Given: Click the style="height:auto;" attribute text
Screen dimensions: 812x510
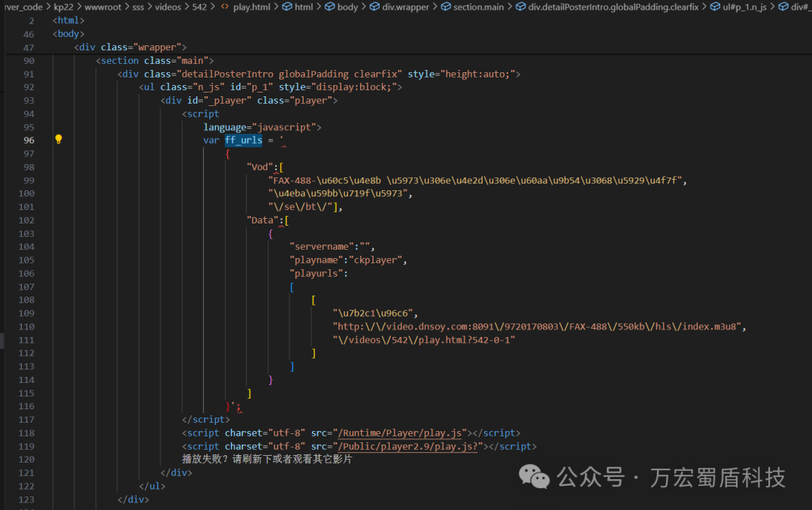Looking at the screenshot, I should pyautogui.click(x=461, y=74).
